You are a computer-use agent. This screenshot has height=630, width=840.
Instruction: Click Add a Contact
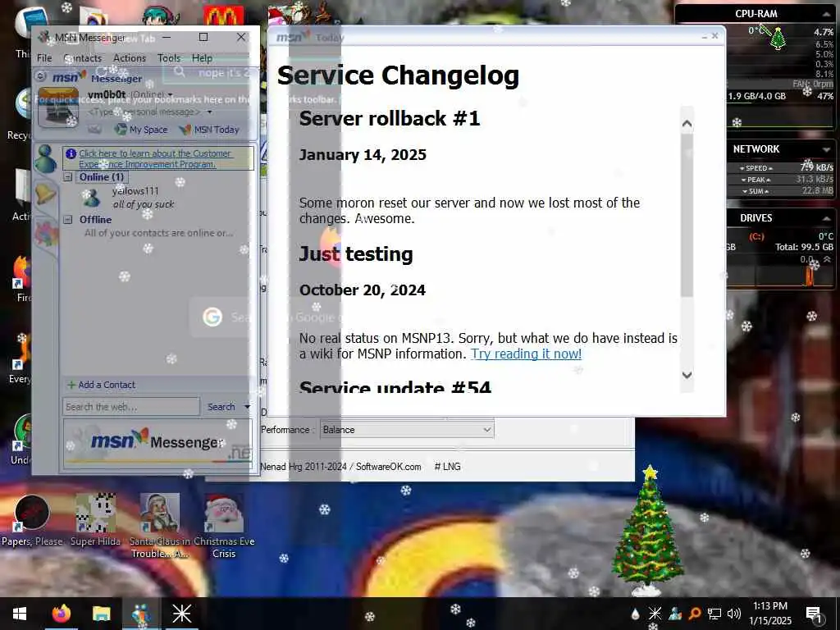coord(101,385)
